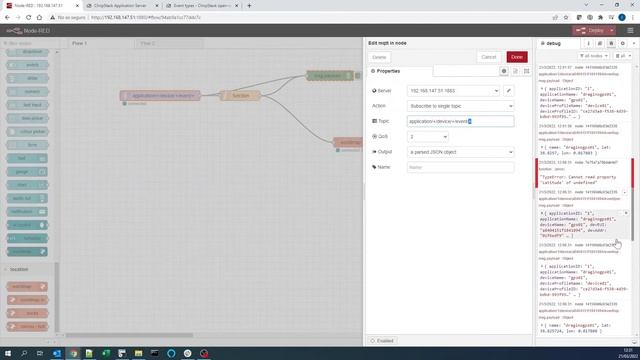
Task: Toggle the Enabled state of the node
Action: (x=382, y=341)
